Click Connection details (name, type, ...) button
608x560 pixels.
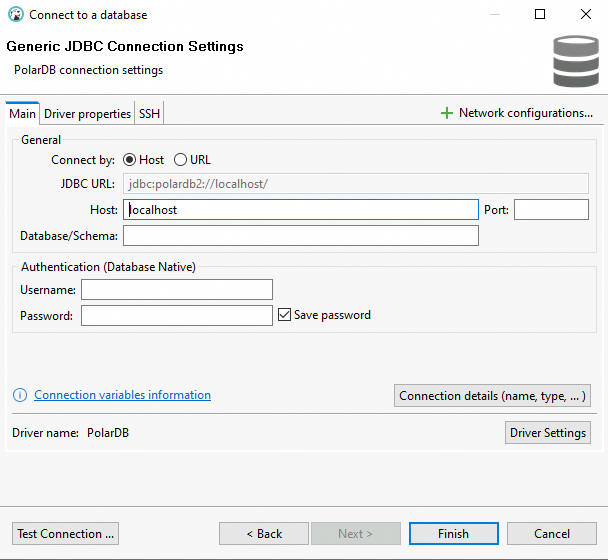click(493, 396)
